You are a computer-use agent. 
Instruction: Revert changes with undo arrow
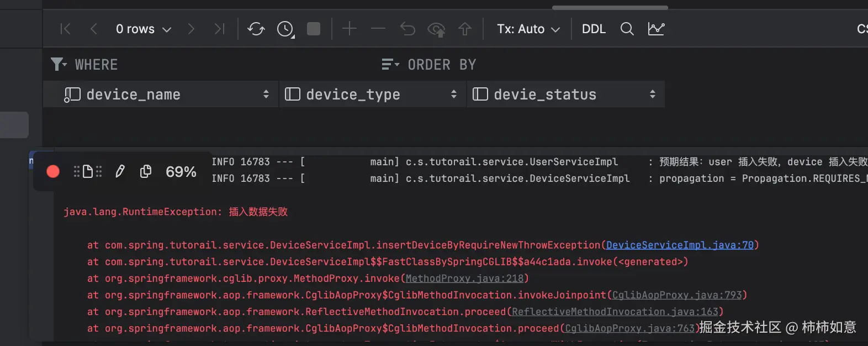pyautogui.click(x=407, y=29)
